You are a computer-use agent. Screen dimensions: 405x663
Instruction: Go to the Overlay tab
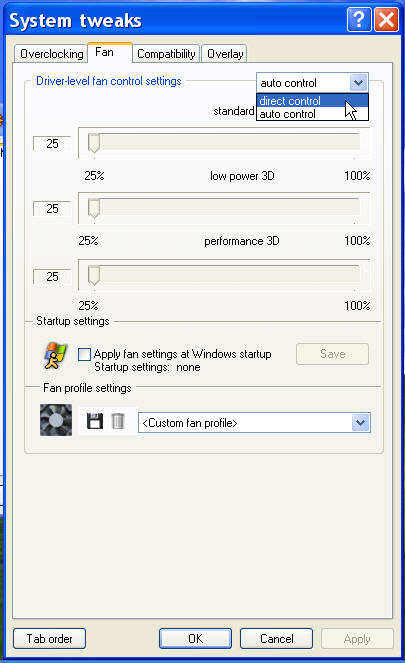225,54
